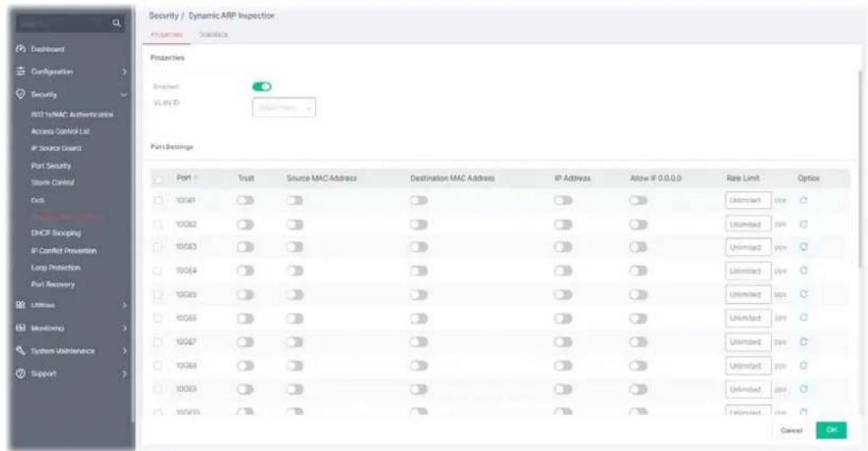Check the checkbox for port 10GE9

(x=158, y=390)
